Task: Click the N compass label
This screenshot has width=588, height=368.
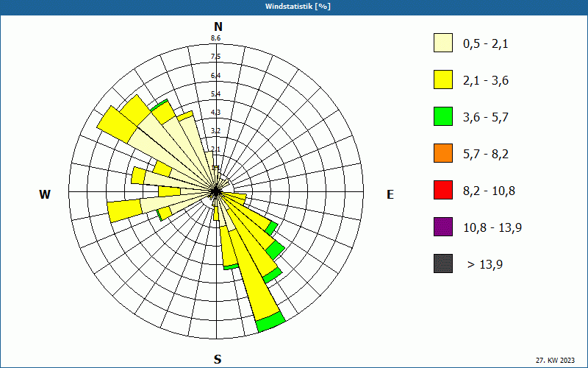Action: pos(218,26)
